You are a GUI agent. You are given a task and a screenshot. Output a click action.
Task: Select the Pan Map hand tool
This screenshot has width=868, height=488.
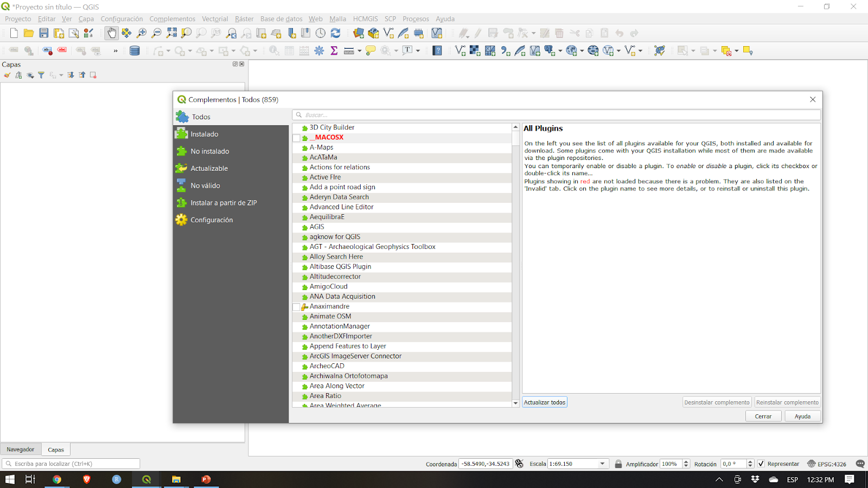coord(111,33)
